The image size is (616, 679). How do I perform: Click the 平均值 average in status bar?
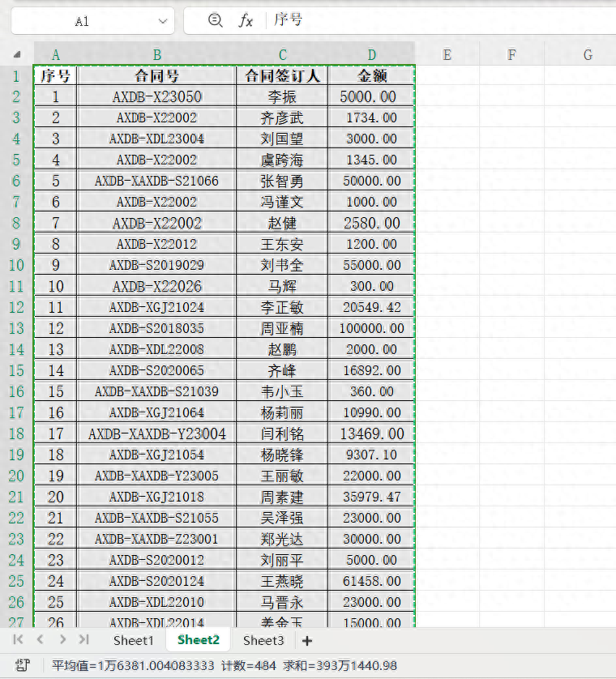(x=133, y=665)
